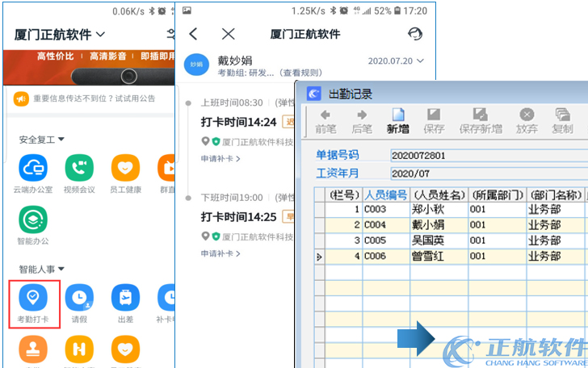Image resolution: width=588 pixels, height=368 pixels.
Task: Tap the 打卡时间14:24 clock-in record
Action: tap(238, 122)
